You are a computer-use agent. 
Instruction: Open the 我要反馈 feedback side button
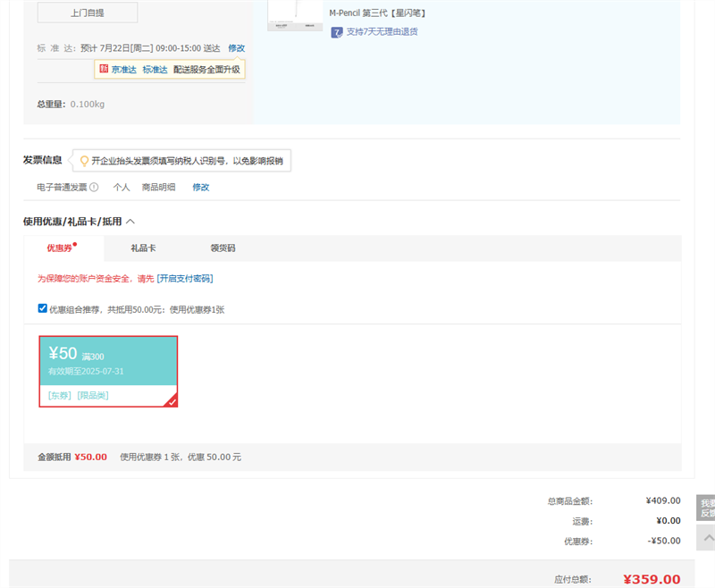(706, 508)
